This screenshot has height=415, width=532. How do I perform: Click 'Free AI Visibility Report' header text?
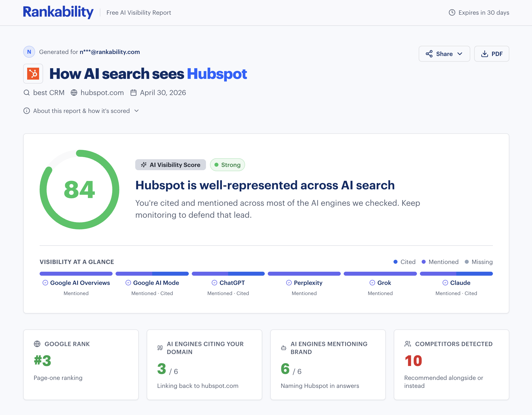tap(139, 12)
